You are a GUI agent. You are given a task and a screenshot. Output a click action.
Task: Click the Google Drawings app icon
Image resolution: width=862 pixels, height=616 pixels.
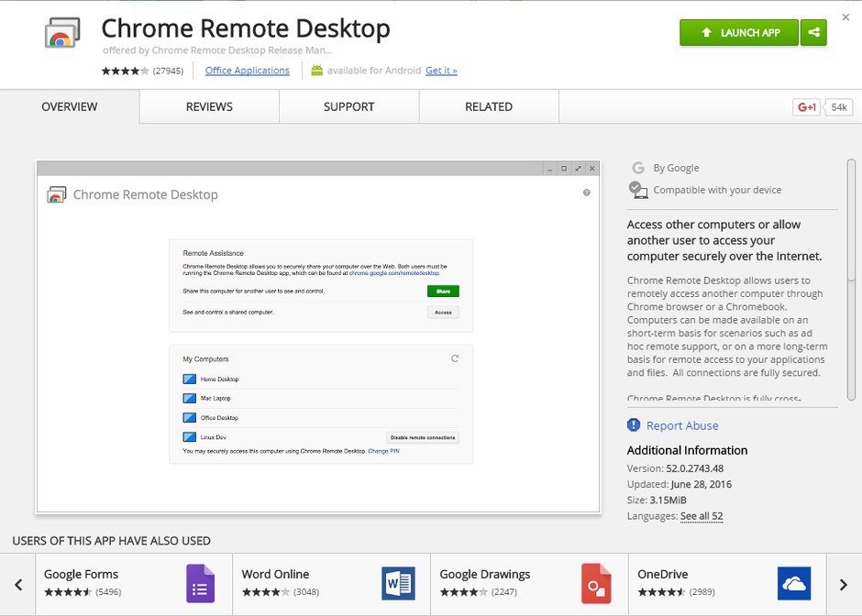[x=595, y=584]
